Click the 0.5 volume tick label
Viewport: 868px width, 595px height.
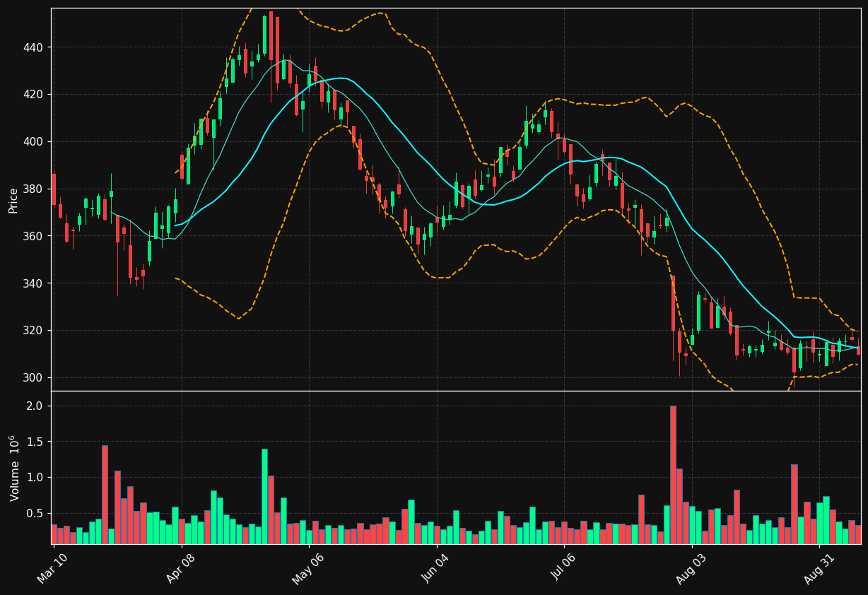click(35, 514)
